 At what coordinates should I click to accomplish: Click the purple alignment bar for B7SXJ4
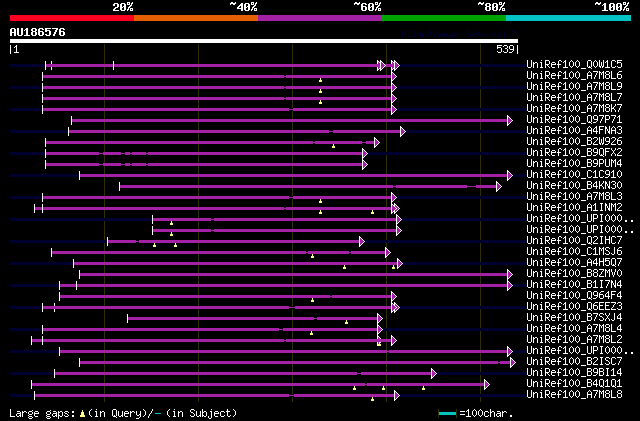[x=253, y=318]
